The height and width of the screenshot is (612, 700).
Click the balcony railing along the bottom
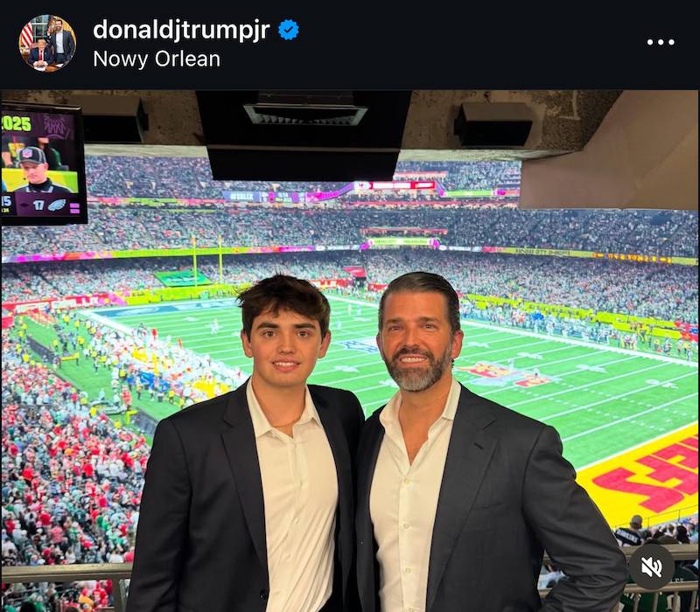[x=66, y=574]
